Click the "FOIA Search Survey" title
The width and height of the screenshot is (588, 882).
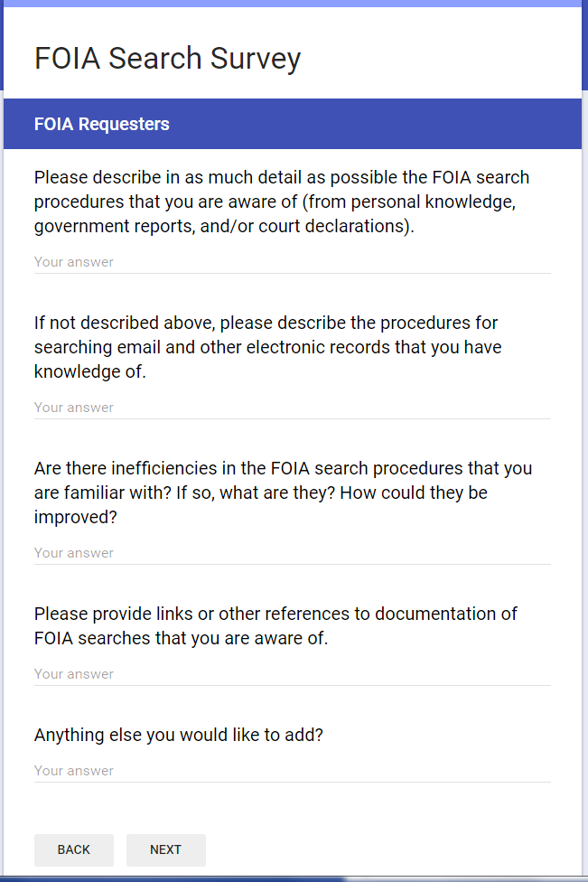point(167,58)
